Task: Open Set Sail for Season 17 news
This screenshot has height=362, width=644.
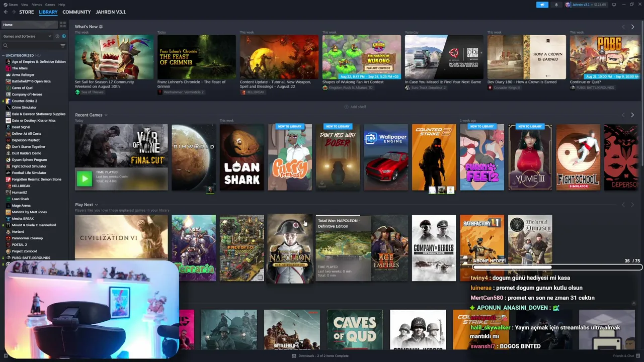Action: click(x=114, y=57)
